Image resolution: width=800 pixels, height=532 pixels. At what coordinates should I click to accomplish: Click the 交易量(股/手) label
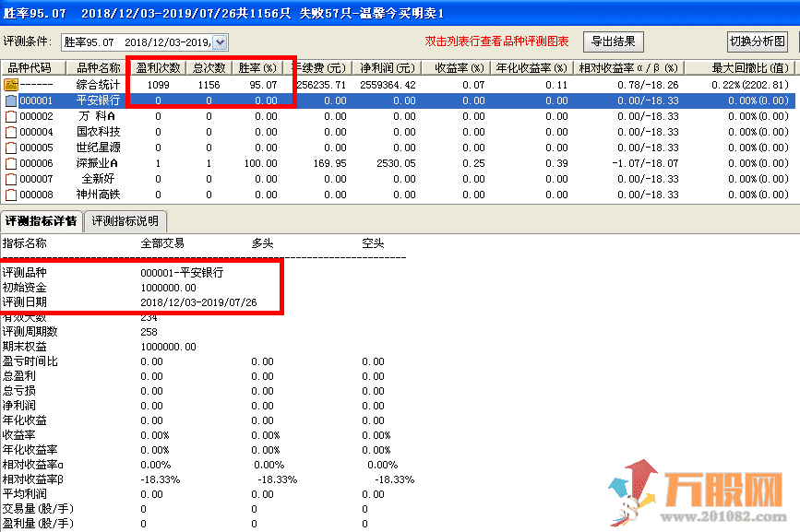[x=38, y=509]
